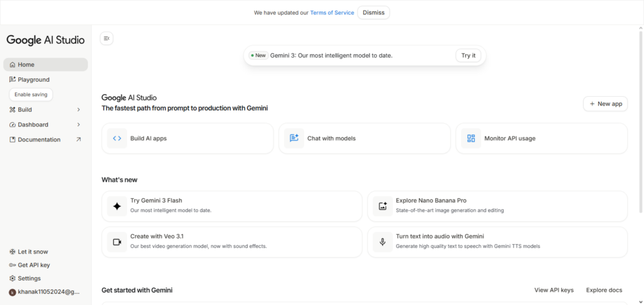Open the Try Gemini 3 Flash card
The height and width of the screenshot is (305, 644).
tap(232, 206)
